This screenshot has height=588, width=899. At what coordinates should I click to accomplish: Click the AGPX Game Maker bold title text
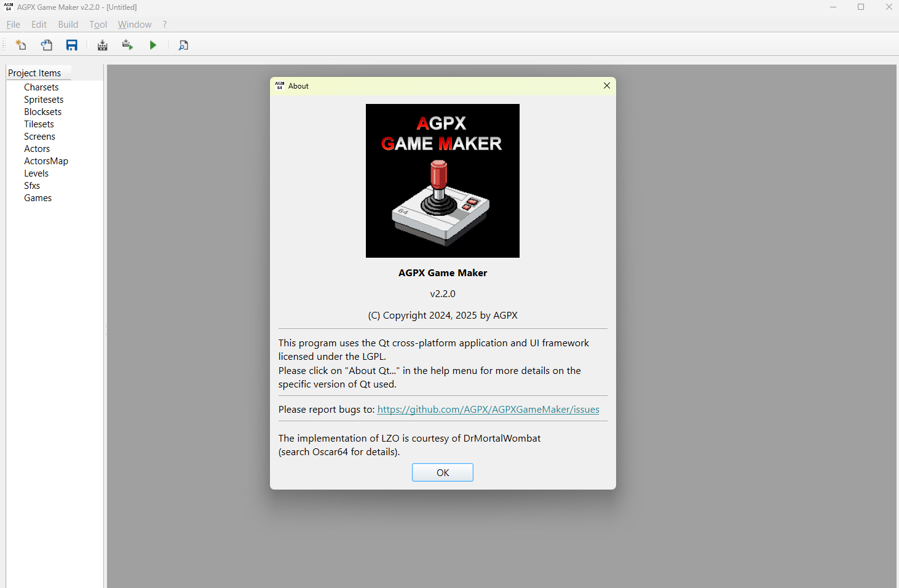pyautogui.click(x=443, y=273)
